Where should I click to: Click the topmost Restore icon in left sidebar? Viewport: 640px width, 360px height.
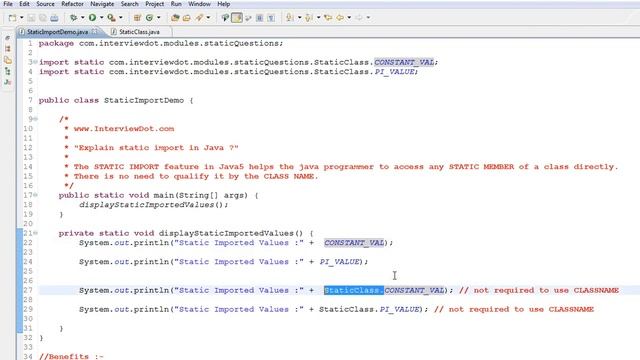point(7,38)
